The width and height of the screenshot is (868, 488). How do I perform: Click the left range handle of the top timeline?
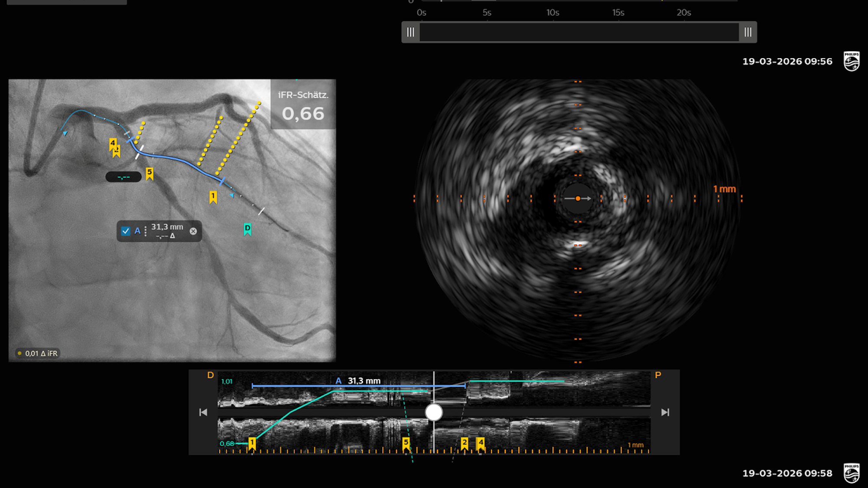pyautogui.click(x=410, y=32)
